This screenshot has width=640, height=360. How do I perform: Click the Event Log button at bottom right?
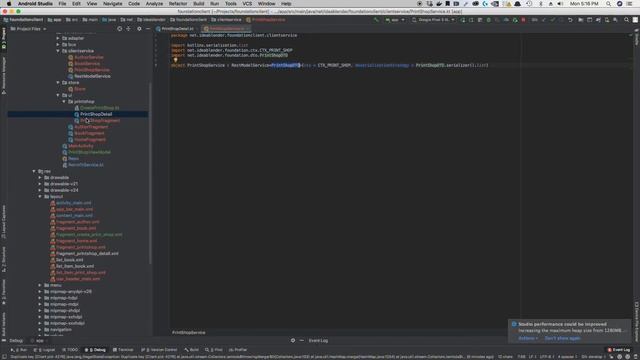pos(619,350)
